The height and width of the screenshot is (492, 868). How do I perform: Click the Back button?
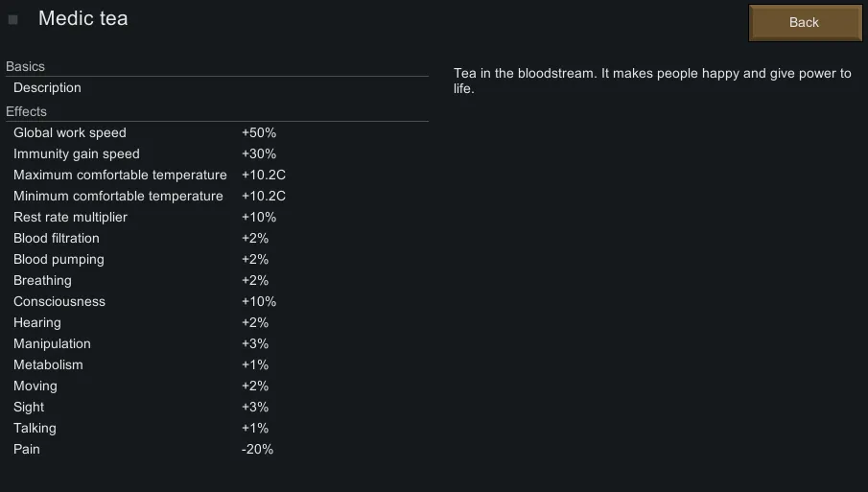coord(804,23)
